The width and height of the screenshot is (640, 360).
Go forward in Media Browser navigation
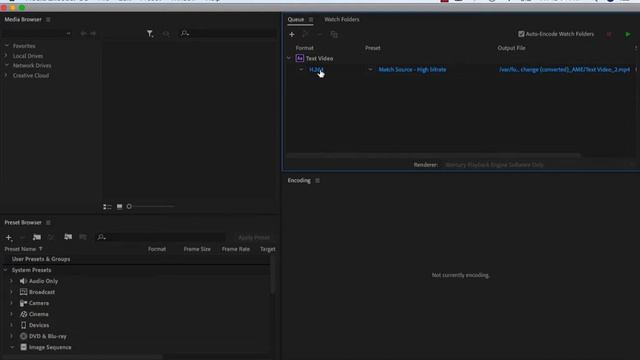pos(93,33)
